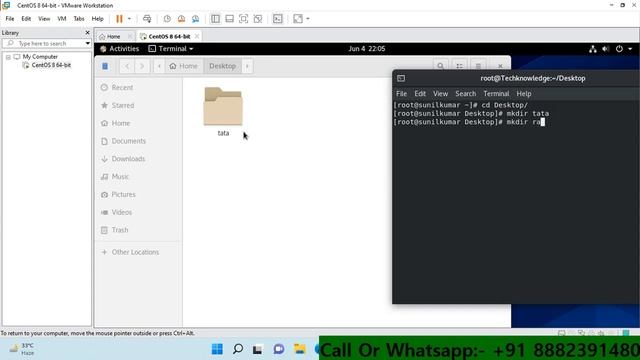
Task: Click the Windows Start button
Action: point(217,349)
